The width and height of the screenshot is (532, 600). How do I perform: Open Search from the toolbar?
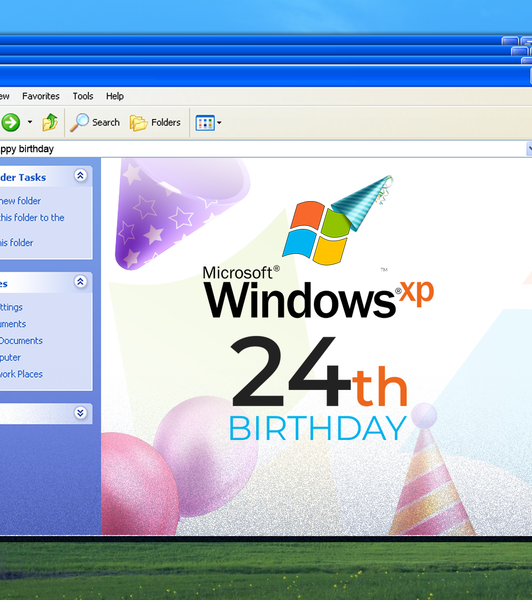click(95, 122)
